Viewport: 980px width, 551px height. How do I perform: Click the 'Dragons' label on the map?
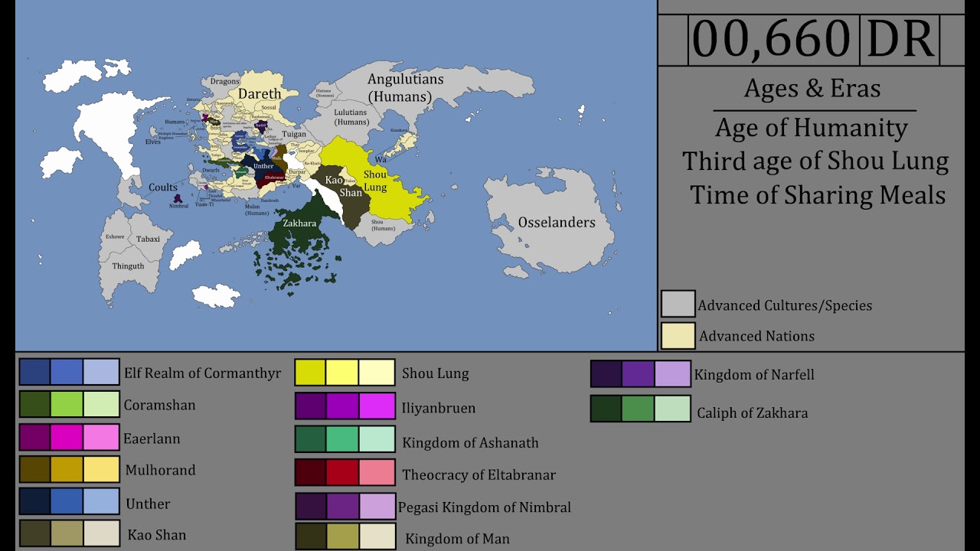[x=225, y=81]
